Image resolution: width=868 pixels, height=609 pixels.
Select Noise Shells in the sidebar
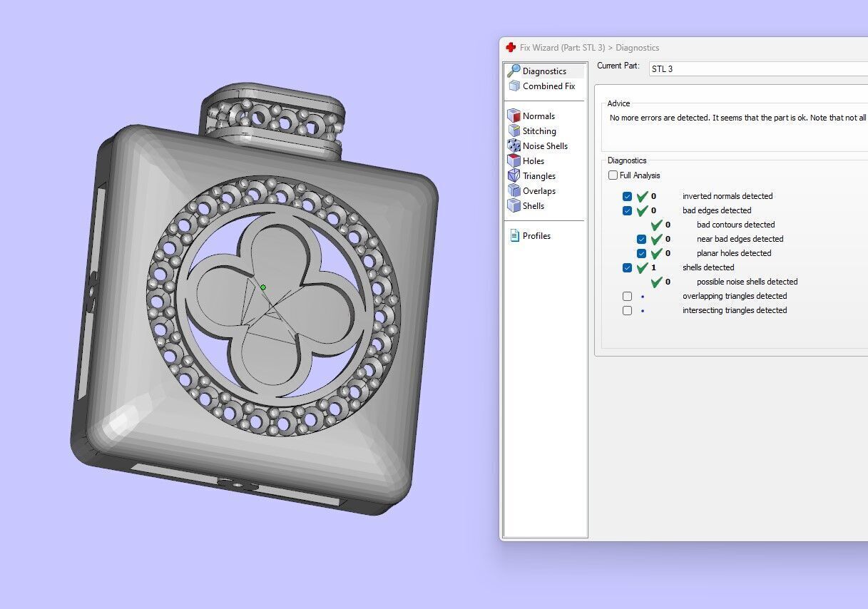pyautogui.click(x=545, y=145)
